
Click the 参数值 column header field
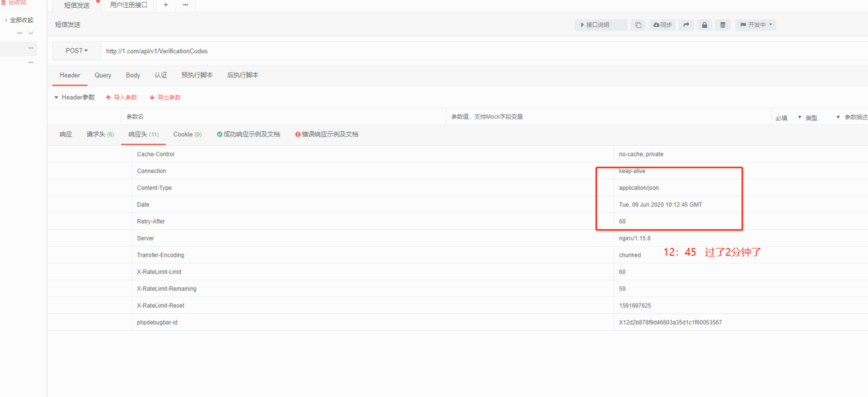(x=609, y=117)
